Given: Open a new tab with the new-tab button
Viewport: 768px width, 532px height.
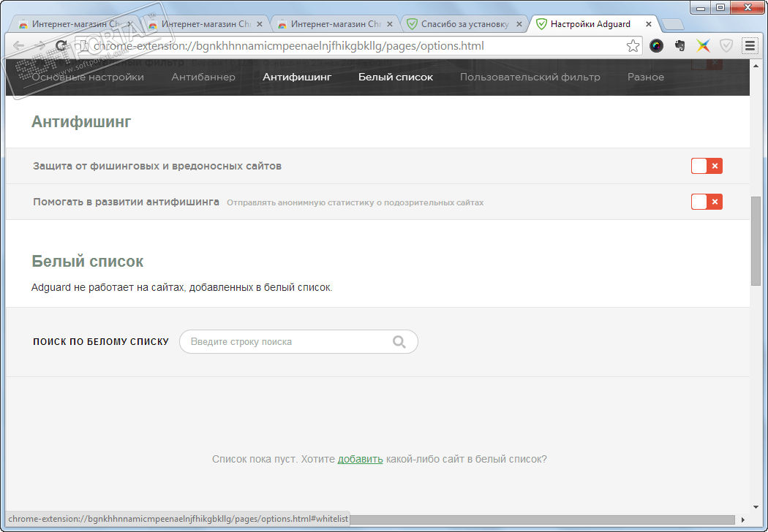Looking at the screenshot, I should coord(672,24).
